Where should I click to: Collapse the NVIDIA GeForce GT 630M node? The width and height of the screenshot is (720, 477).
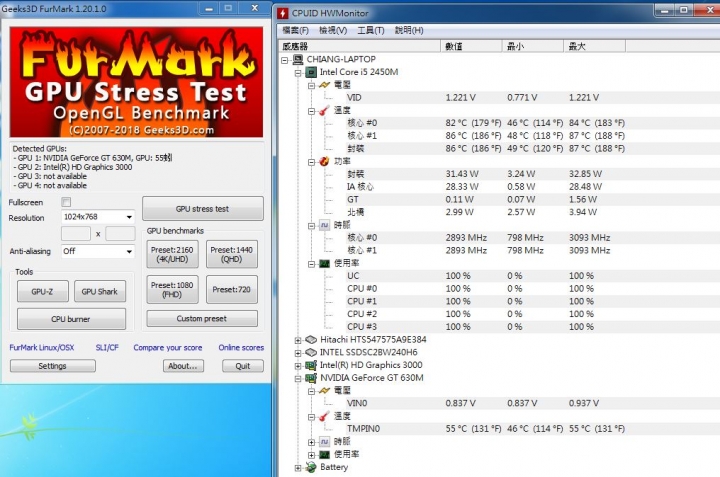point(298,379)
